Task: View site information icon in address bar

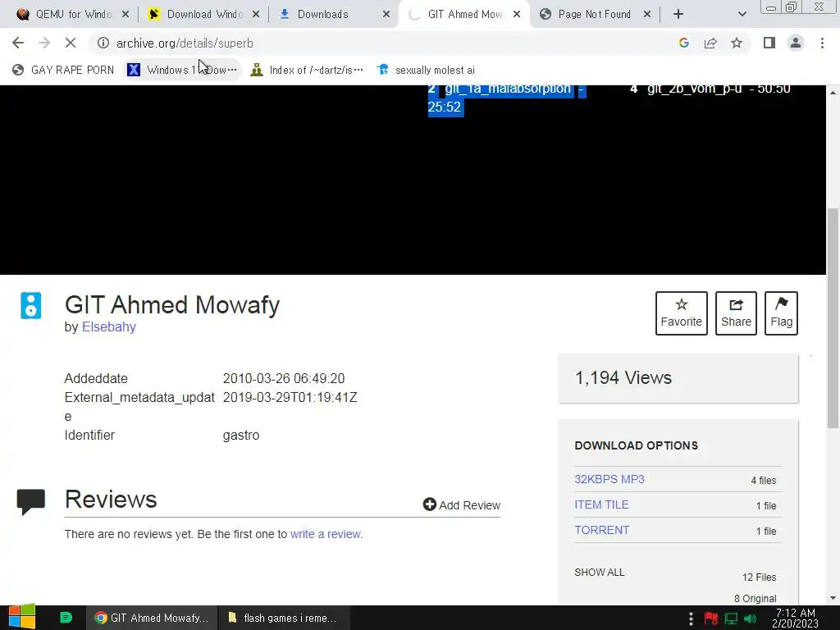Action: tap(103, 43)
